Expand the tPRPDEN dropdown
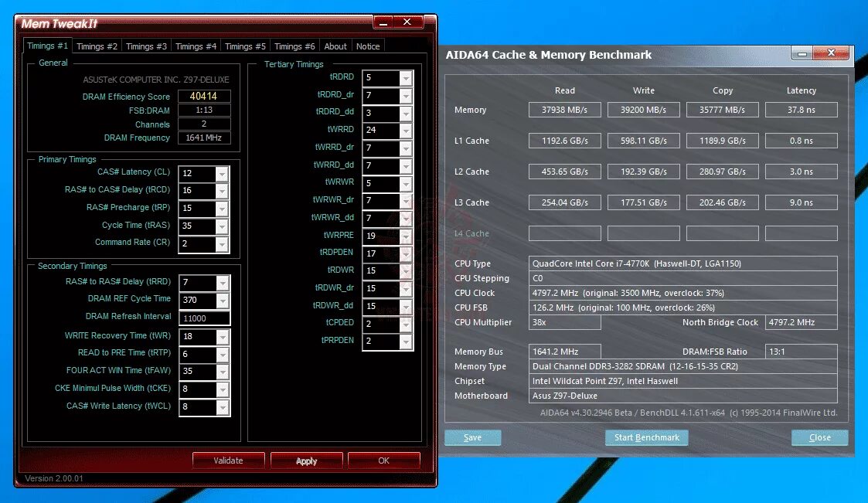This screenshot has height=503, width=868. coord(406,342)
